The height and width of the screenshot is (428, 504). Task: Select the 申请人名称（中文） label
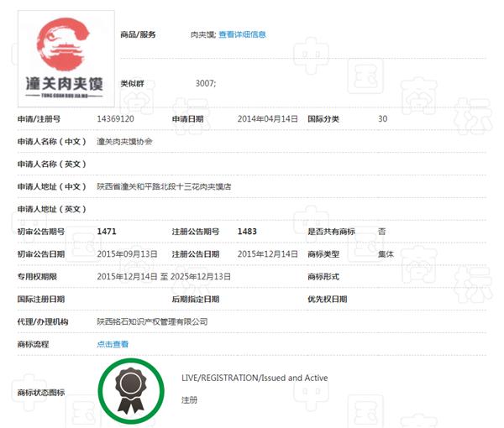[x=52, y=141]
